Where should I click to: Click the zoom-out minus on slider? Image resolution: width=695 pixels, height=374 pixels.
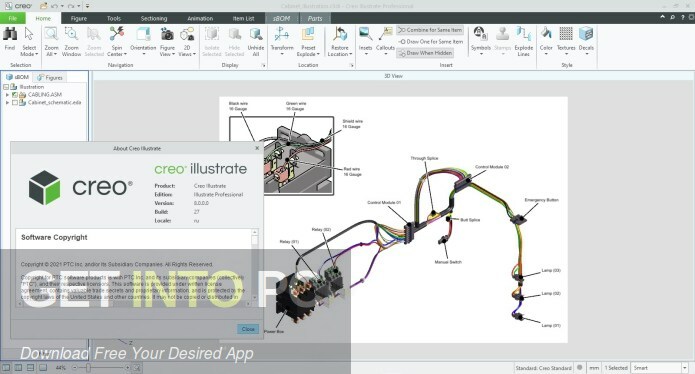(74, 368)
